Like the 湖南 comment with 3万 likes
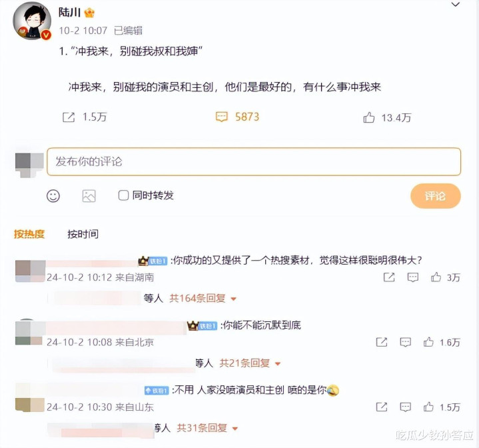Viewport: 479px width, 448px height. click(x=436, y=277)
